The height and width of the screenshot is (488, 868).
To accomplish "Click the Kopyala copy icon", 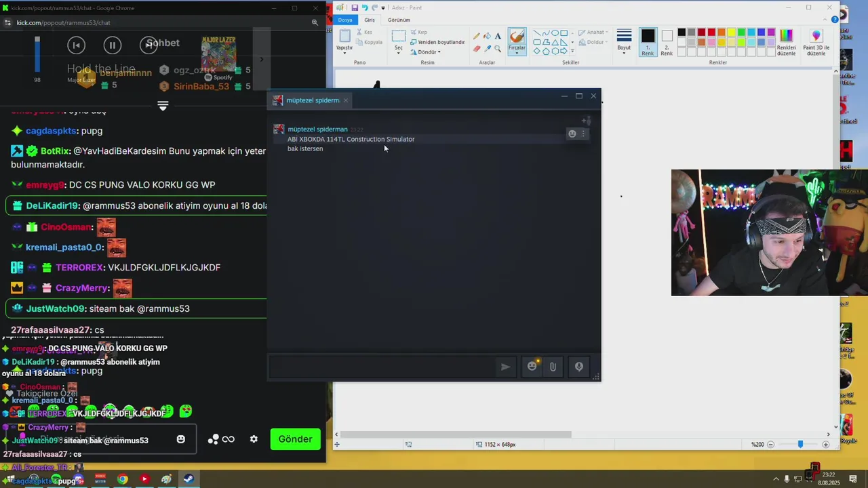I will [359, 42].
